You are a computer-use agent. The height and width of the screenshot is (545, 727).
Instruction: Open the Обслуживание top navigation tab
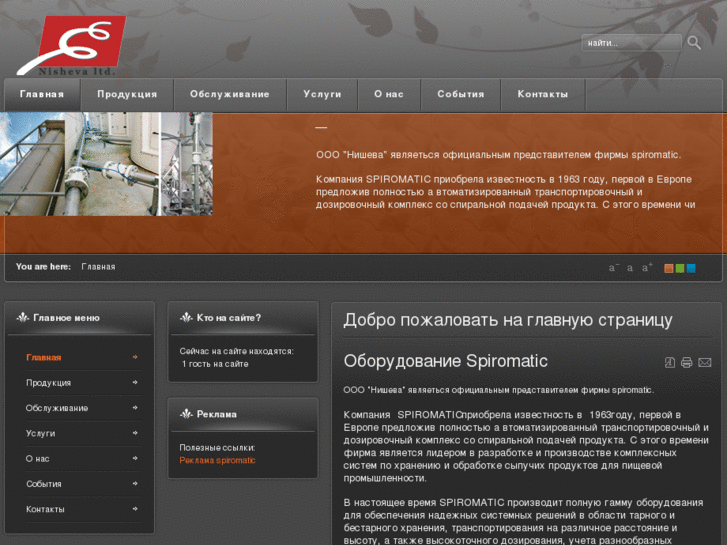(x=230, y=94)
